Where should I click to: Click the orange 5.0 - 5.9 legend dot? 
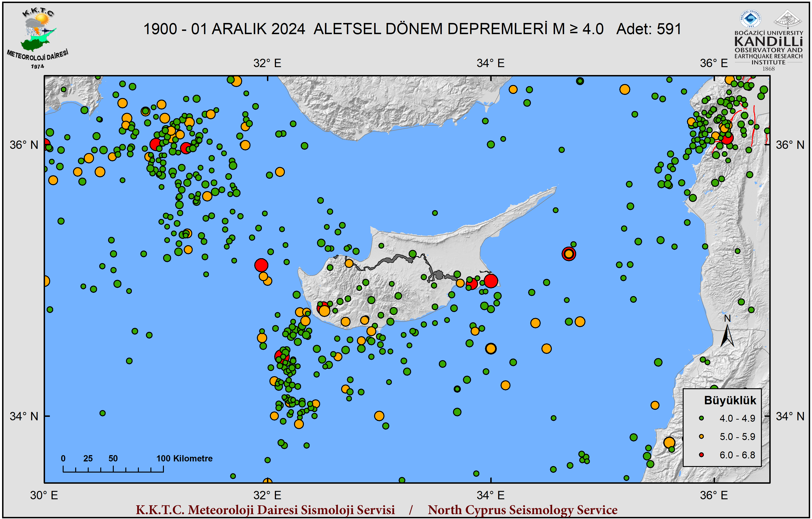click(x=702, y=436)
